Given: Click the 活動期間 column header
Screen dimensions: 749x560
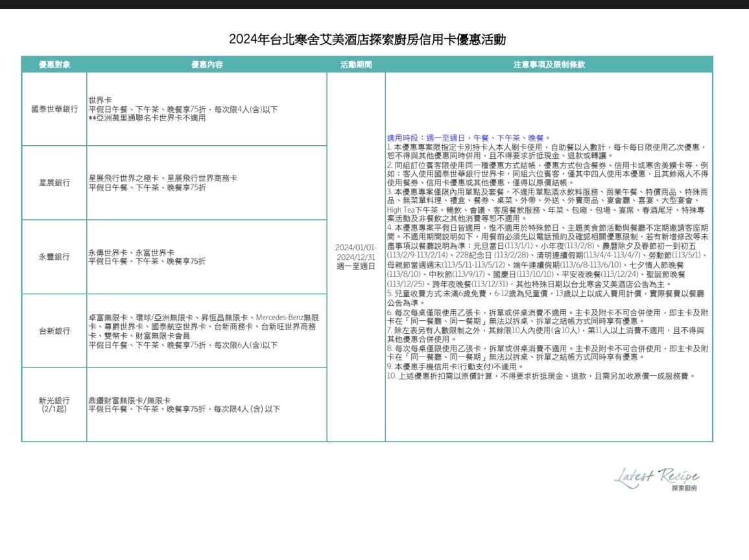Looking at the screenshot, I should (x=356, y=64).
